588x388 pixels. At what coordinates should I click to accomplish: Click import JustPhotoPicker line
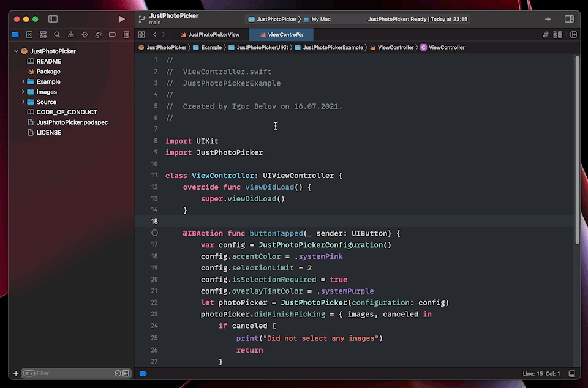(214, 152)
